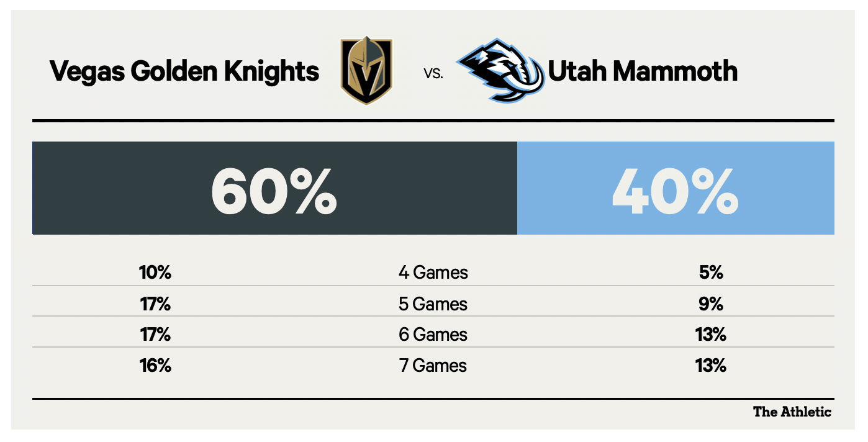
Task: Click the Utah Mammoth team name
Action: [643, 71]
